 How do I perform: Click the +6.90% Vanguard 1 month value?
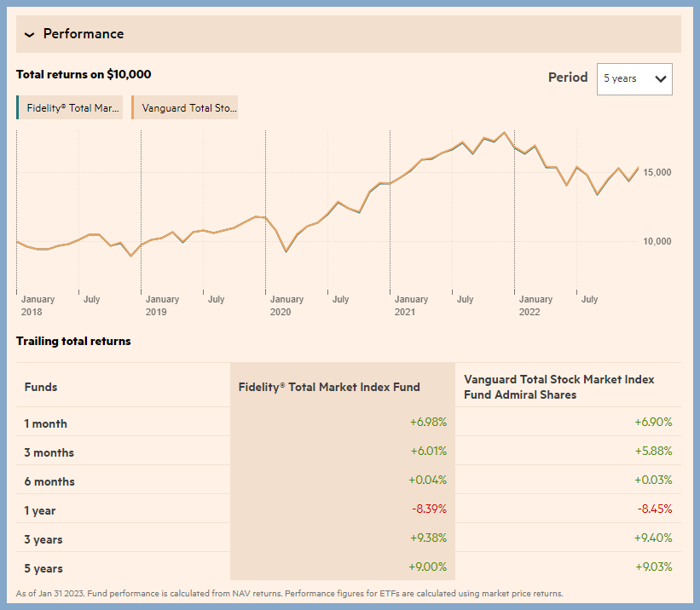[653, 422]
